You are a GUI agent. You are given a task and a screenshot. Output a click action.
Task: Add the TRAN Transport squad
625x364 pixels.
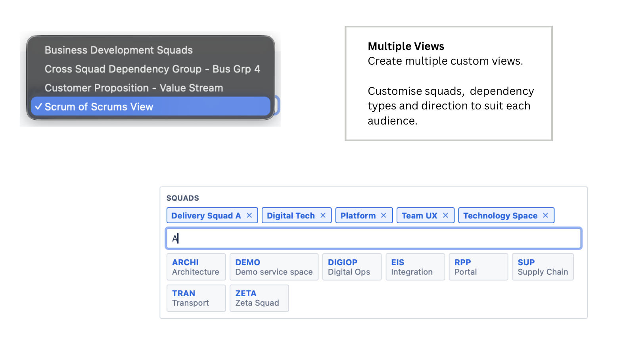click(x=196, y=298)
